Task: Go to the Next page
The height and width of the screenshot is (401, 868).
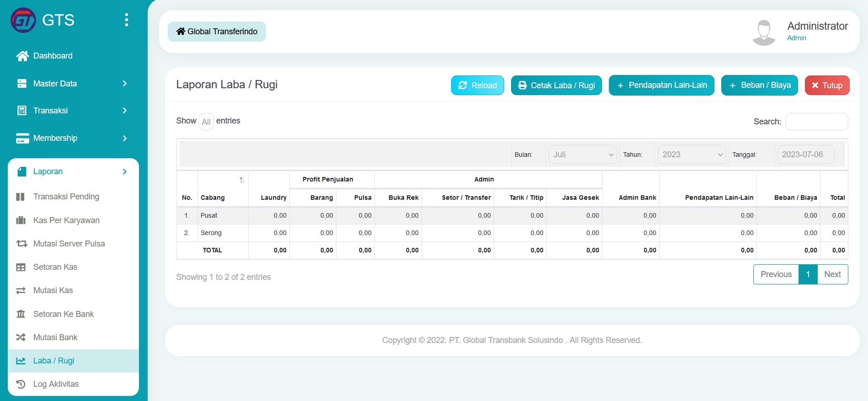Action: [x=832, y=274]
